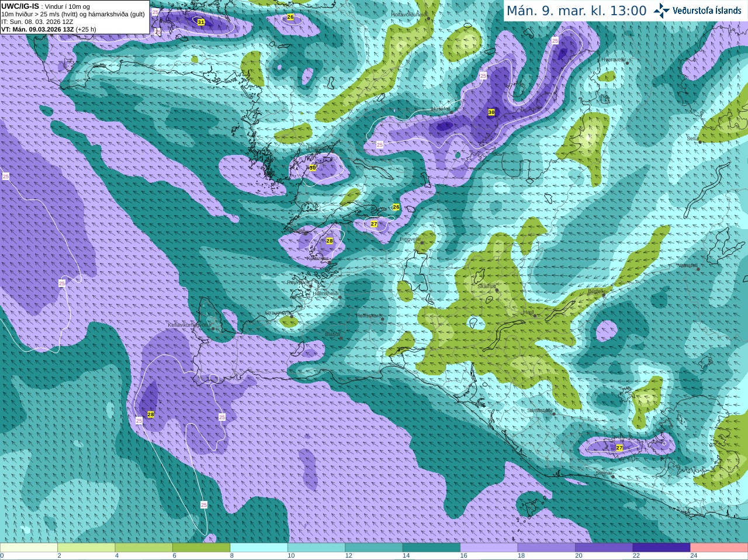Click the Búrfell station label
Screen dimensions: 748x560
click(x=595, y=291)
